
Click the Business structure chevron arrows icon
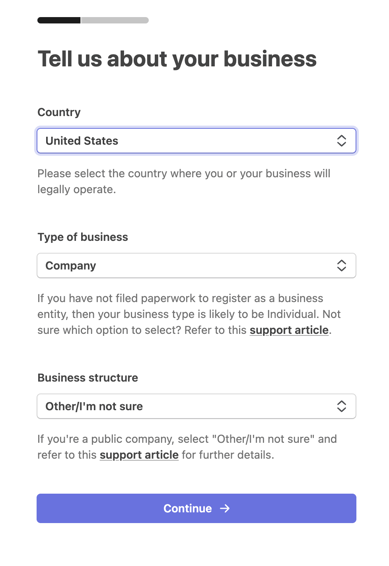pyautogui.click(x=341, y=406)
